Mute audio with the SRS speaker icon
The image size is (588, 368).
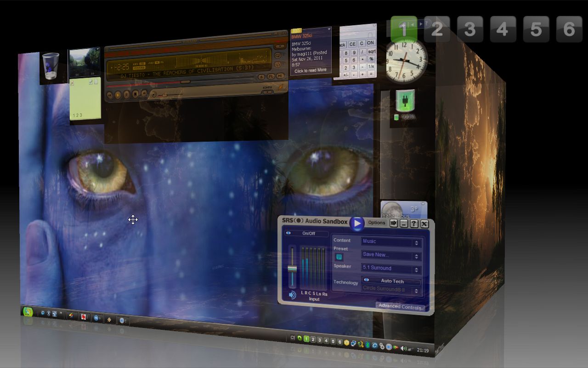click(292, 295)
